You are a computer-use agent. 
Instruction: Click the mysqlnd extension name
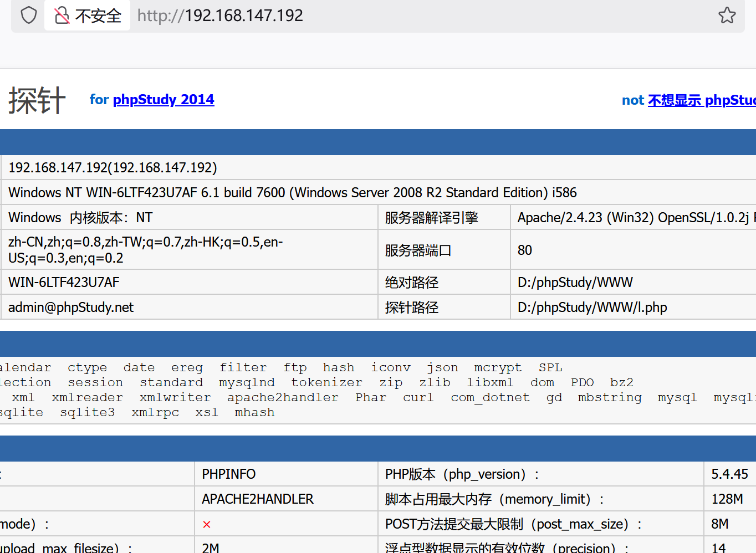click(247, 382)
